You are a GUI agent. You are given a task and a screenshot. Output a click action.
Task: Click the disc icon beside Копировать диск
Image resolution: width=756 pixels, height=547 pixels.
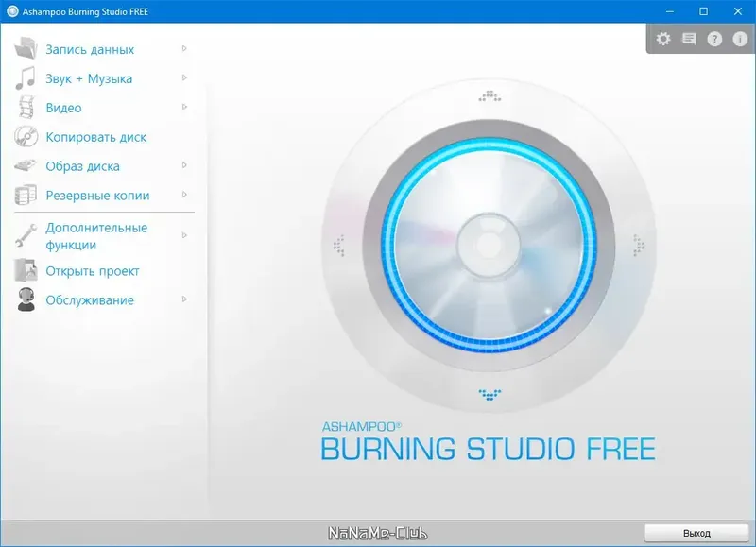coord(26,136)
